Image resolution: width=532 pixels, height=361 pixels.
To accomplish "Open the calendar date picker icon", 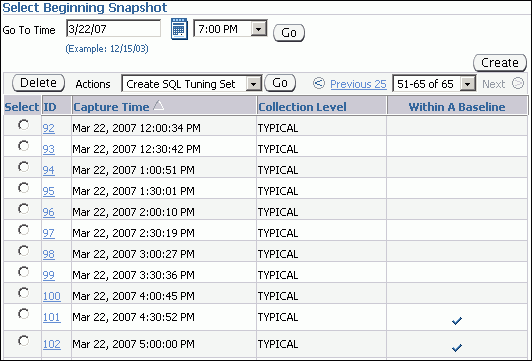I will tap(179, 29).
